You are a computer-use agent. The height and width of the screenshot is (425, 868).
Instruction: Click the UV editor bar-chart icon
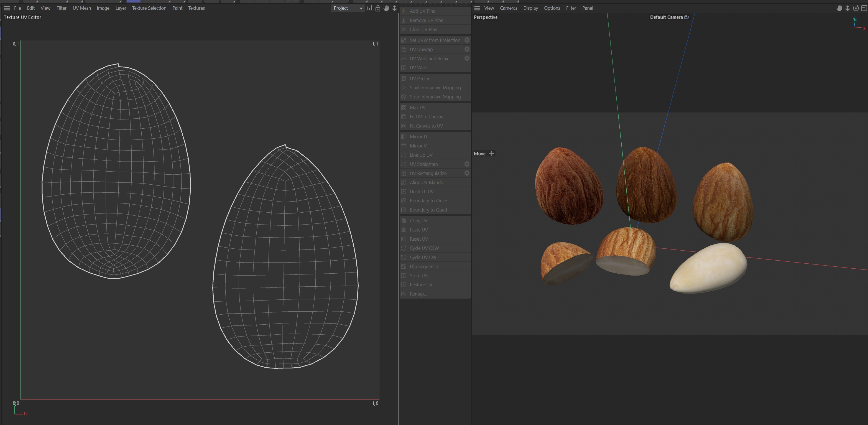pos(370,8)
